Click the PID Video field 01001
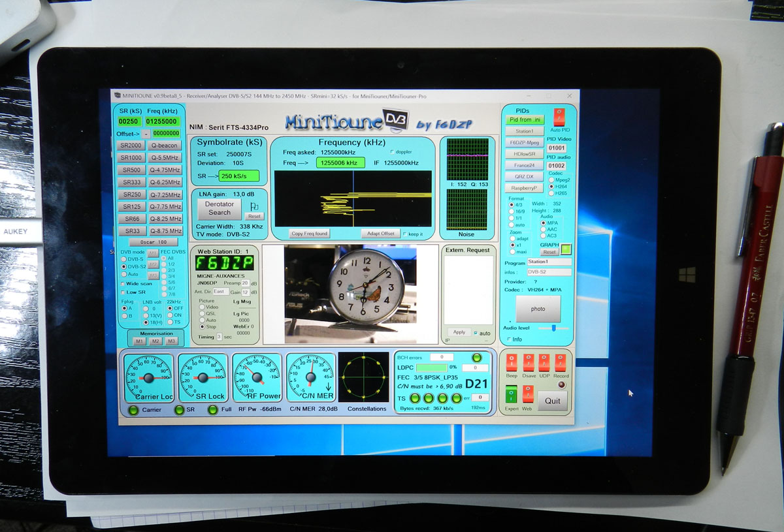The image size is (784, 532). click(x=557, y=148)
